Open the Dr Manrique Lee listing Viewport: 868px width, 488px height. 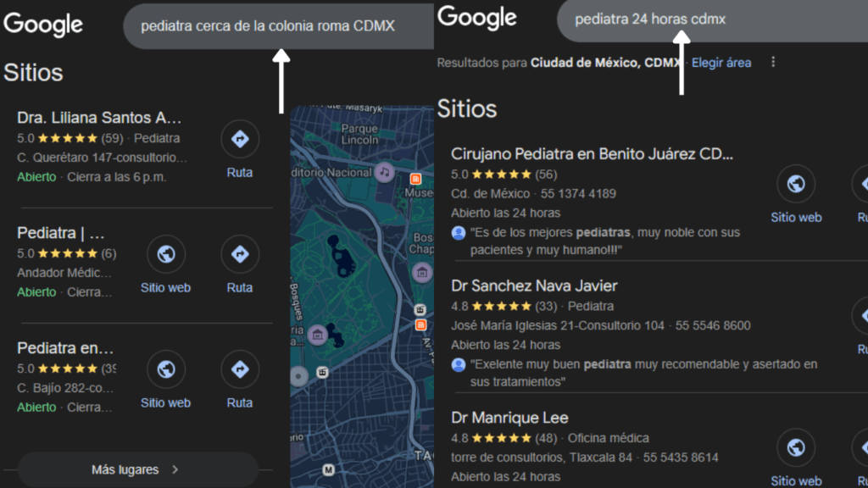point(509,418)
